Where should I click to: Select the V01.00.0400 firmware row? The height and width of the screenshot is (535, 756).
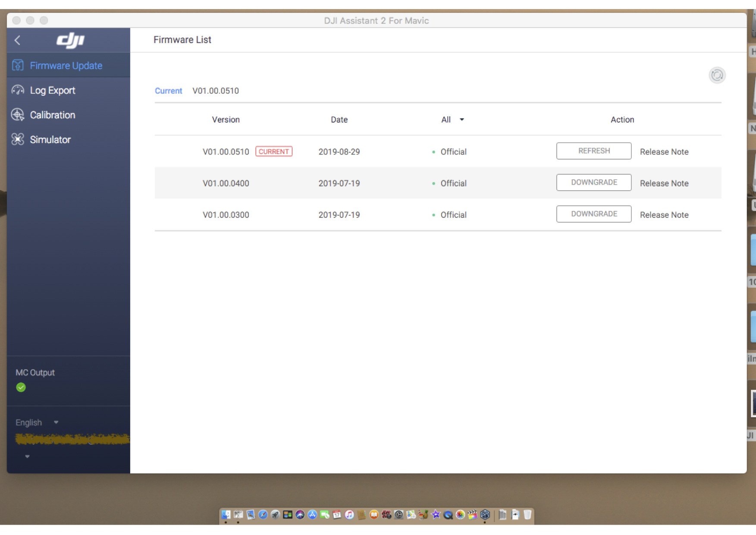(226, 183)
